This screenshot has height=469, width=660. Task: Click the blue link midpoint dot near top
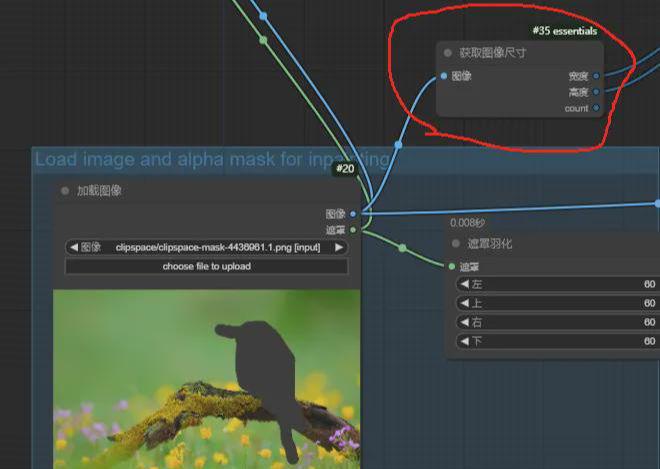click(x=263, y=16)
